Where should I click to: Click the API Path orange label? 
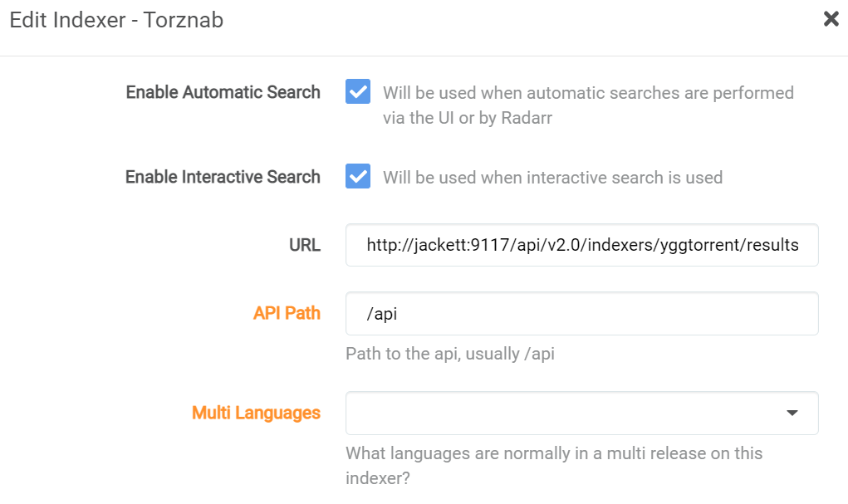[287, 313]
